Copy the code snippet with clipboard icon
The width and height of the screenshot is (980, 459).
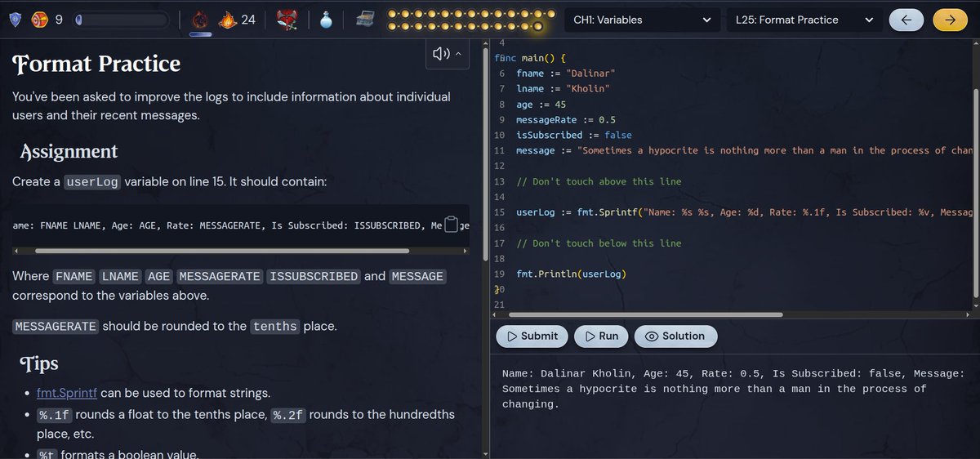coord(452,225)
